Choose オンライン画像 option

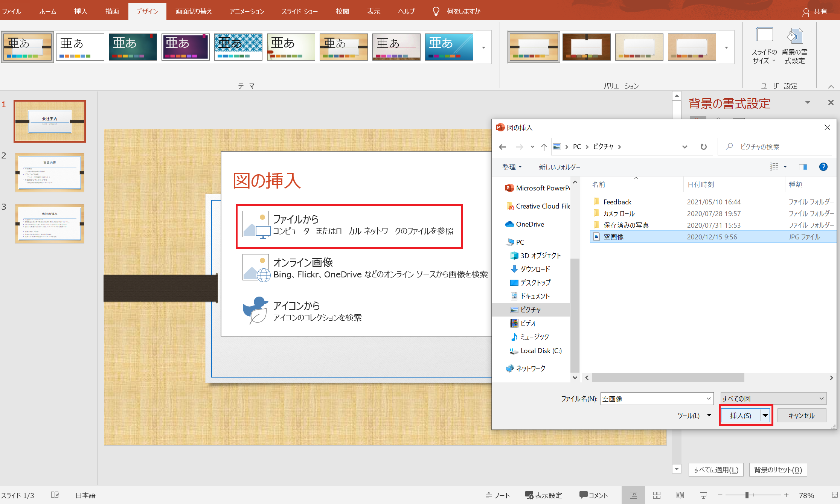point(366,268)
